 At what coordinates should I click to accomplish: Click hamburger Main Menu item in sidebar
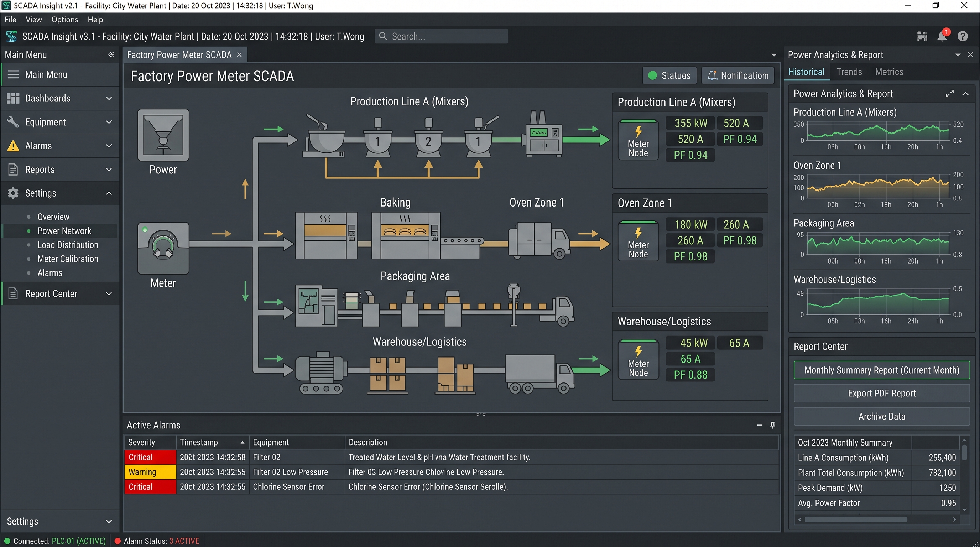pos(61,74)
